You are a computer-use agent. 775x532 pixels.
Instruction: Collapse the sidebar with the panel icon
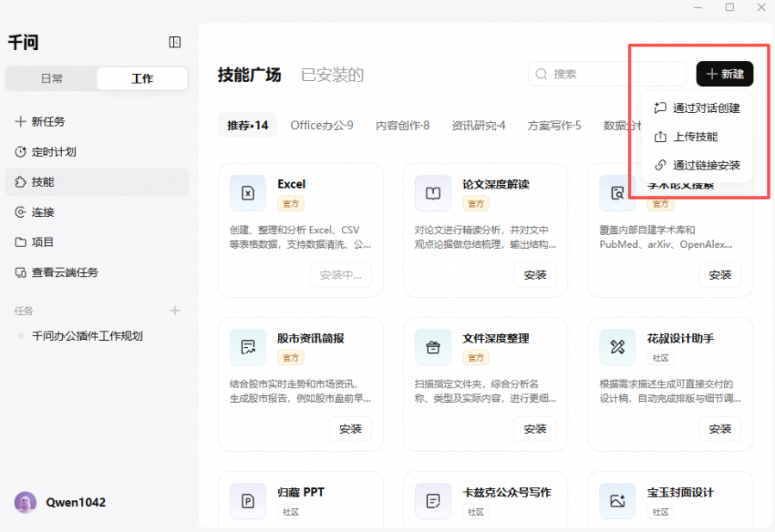click(x=175, y=42)
